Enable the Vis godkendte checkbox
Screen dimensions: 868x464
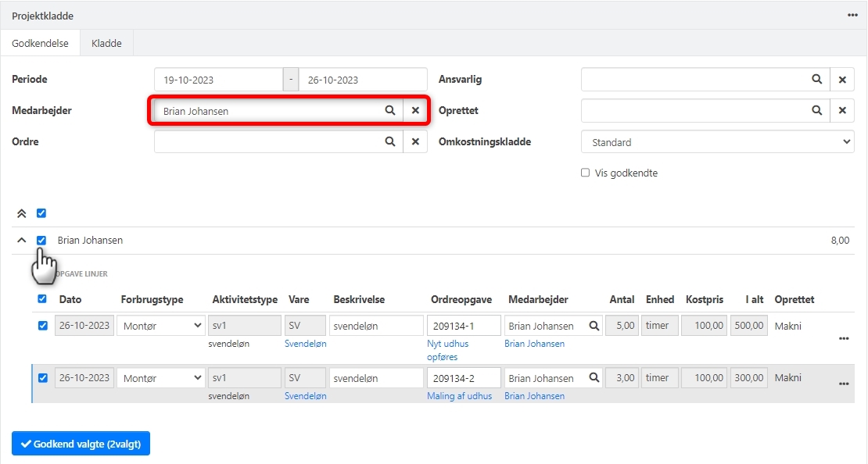(585, 173)
